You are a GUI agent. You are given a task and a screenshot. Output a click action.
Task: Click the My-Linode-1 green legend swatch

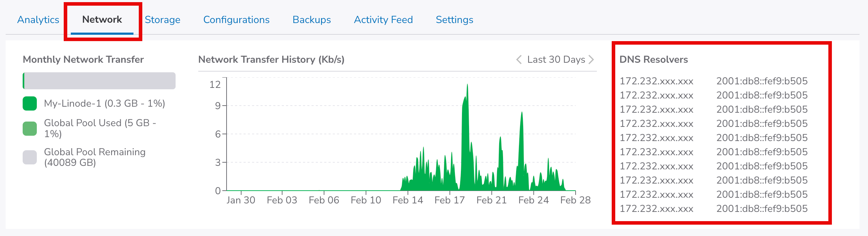pos(30,103)
